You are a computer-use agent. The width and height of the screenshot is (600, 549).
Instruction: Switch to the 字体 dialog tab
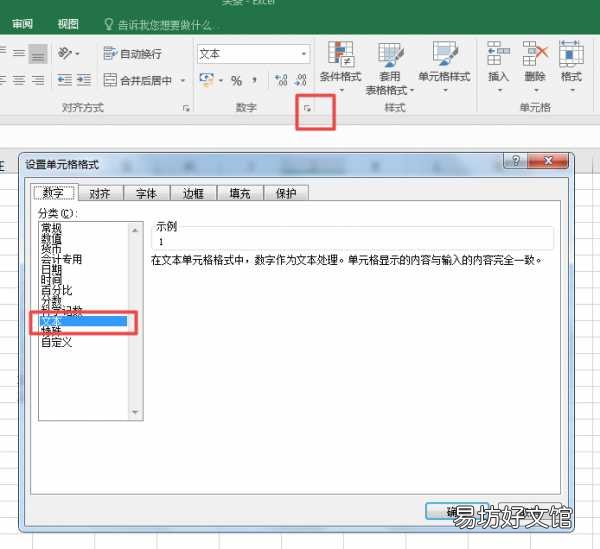tap(147, 193)
